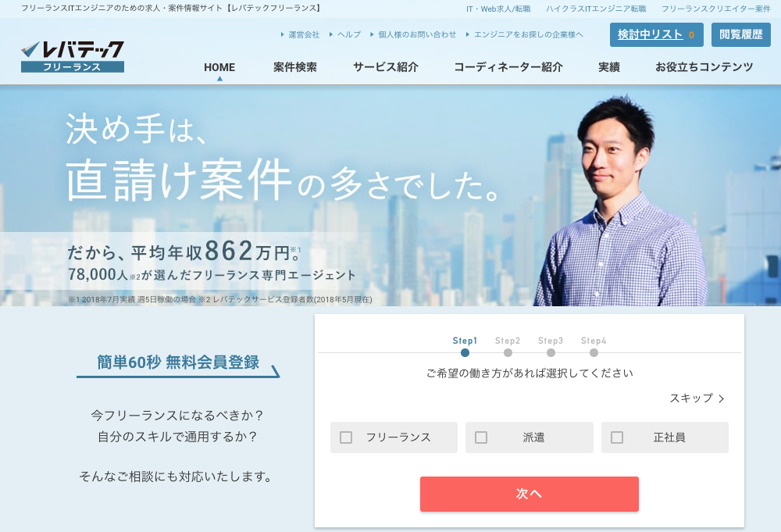The image size is (781, 532).
Task: Open the 検討中リスト button
Action: (657, 34)
